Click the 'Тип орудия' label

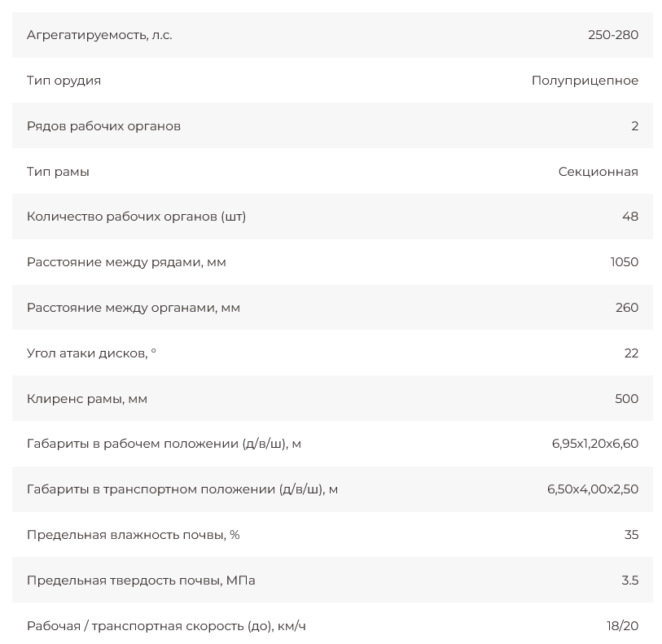pyautogui.click(x=64, y=81)
